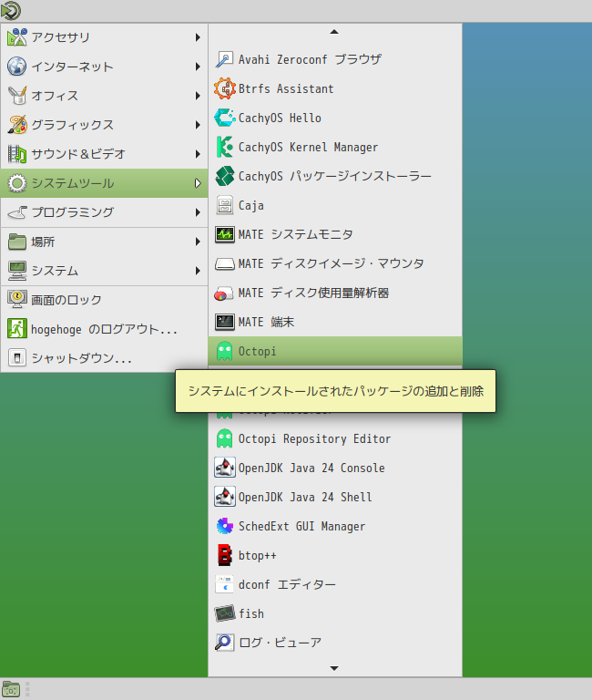Select the 画面のロック menu entry
Image resolution: width=592 pixels, height=700 pixels.
(105, 300)
